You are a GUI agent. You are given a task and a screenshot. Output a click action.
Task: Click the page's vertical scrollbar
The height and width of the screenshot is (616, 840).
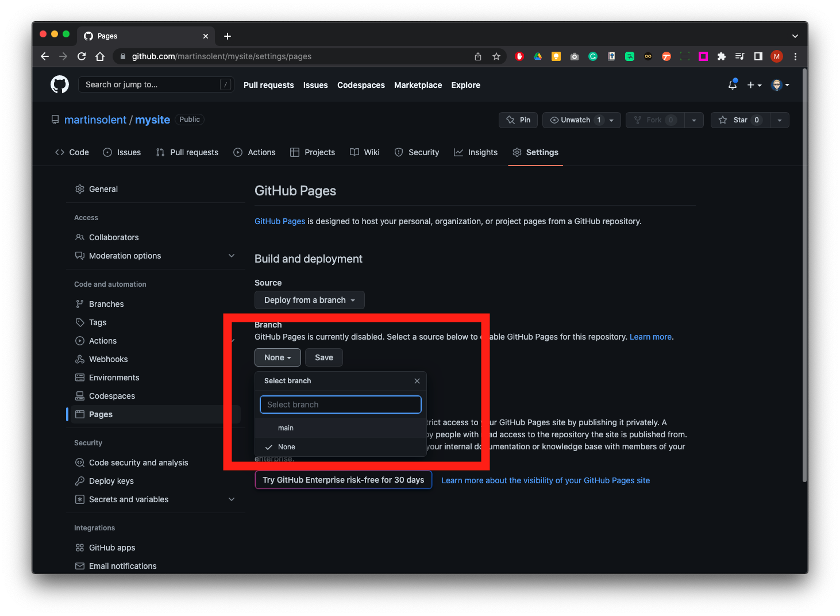pos(804,276)
